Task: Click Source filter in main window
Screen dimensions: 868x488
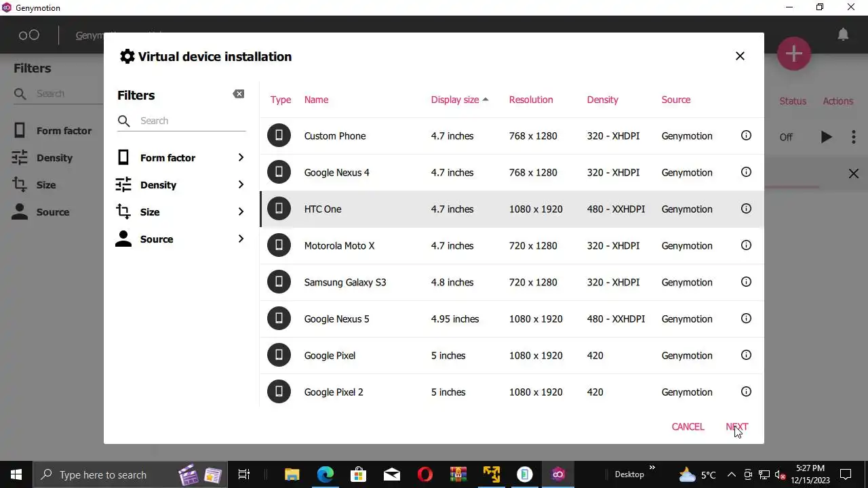Action: tap(41, 212)
